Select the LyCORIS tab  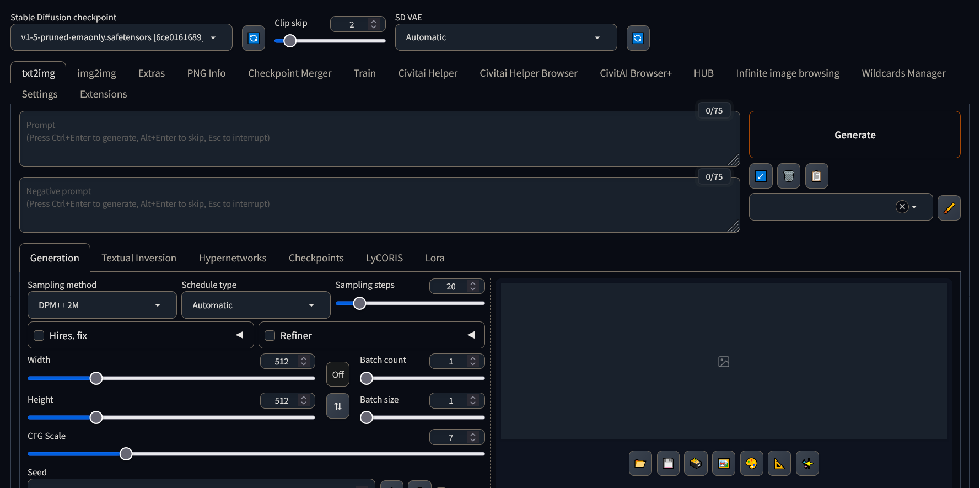coord(385,258)
